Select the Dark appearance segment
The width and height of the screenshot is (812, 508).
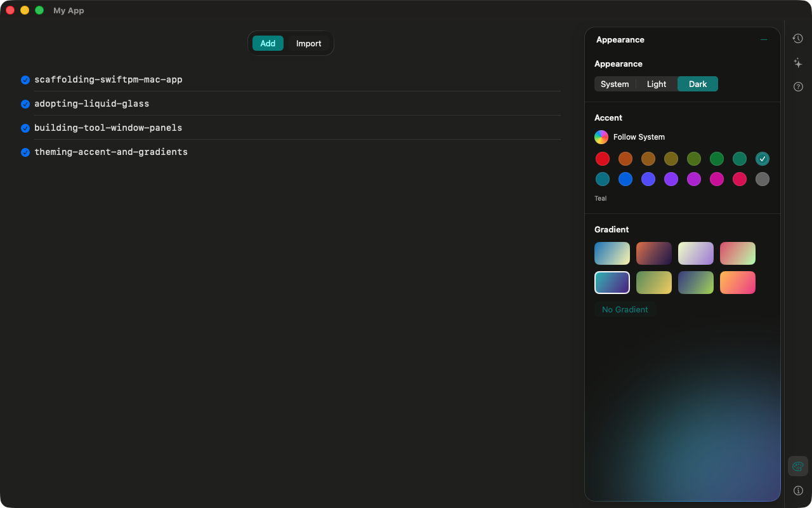pyautogui.click(x=698, y=84)
